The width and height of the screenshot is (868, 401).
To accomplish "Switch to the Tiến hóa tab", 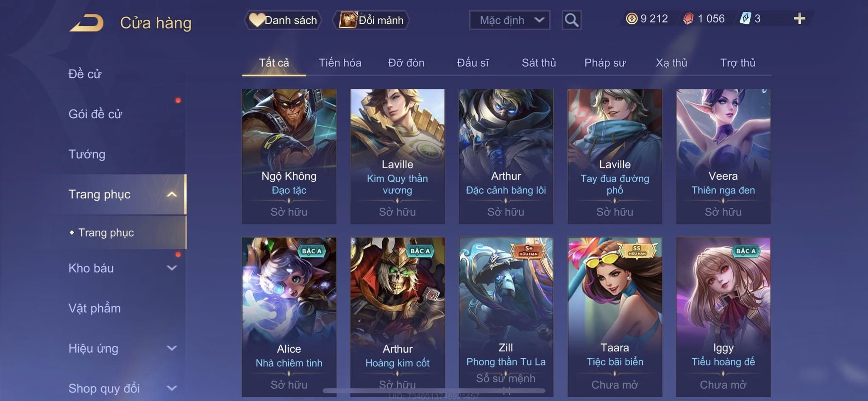I will pos(340,63).
